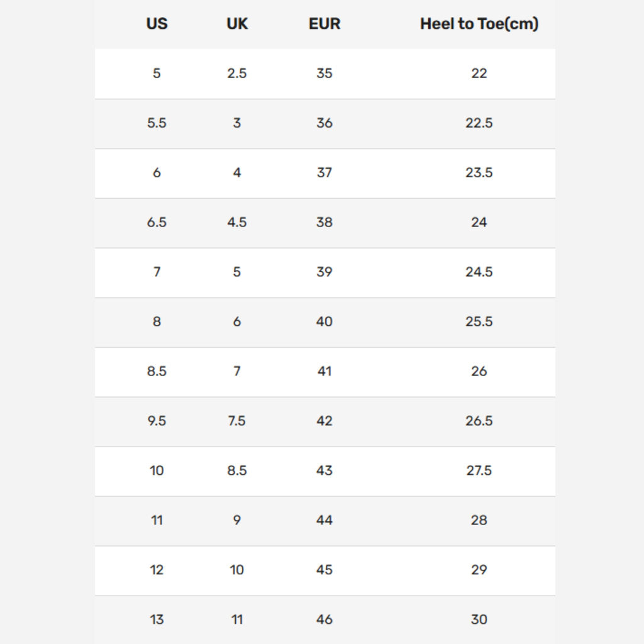Click EUR size 41 cell

(x=325, y=372)
